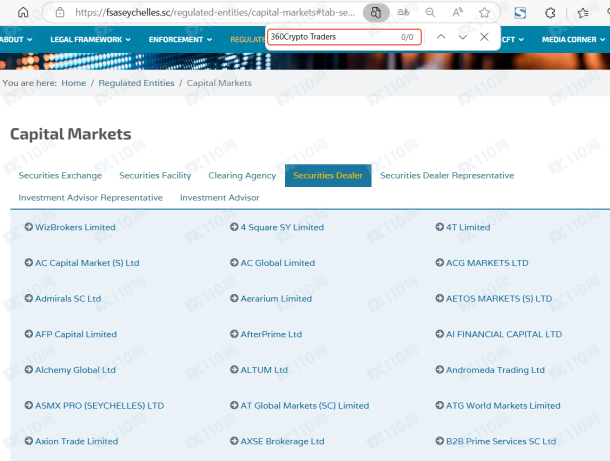Open the translate page icon
Screen dimensions: 610x461
click(x=403, y=13)
